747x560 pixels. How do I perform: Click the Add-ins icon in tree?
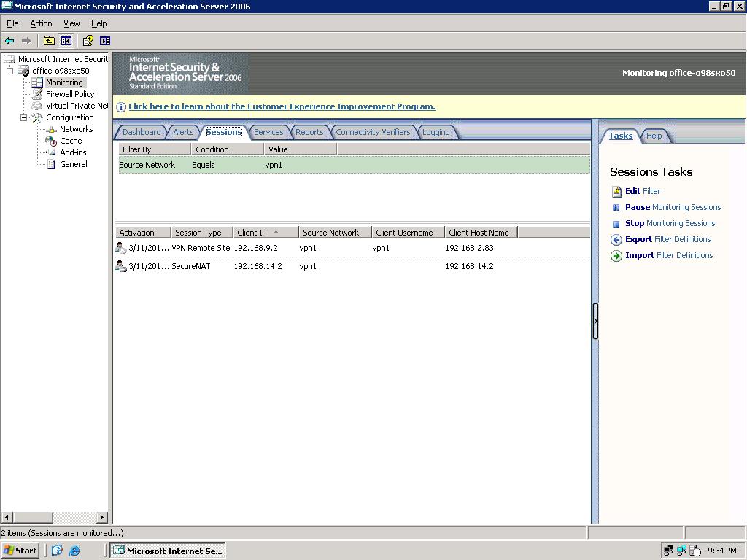click(x=51, y=152)
